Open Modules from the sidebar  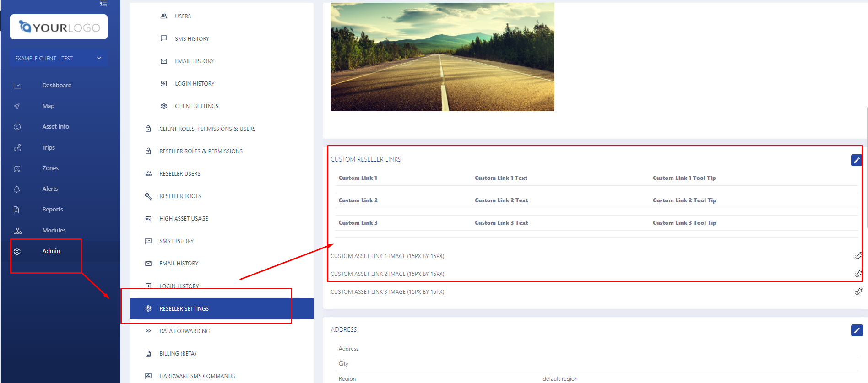point(54,230)
